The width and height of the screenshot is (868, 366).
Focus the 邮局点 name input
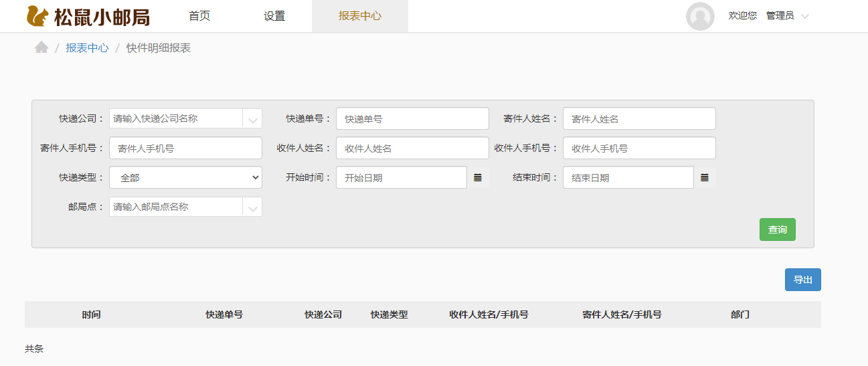pyautogui.click(x=176, y=207)
